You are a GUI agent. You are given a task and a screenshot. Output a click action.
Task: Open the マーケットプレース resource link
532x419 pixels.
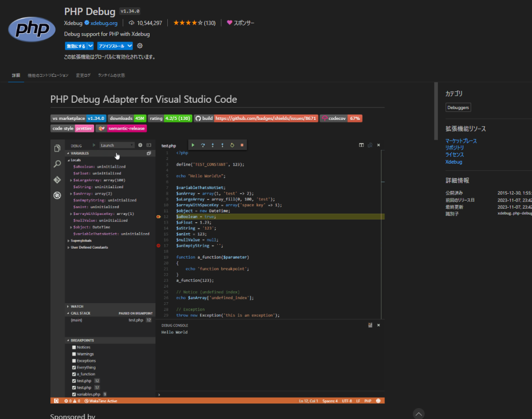461,141
